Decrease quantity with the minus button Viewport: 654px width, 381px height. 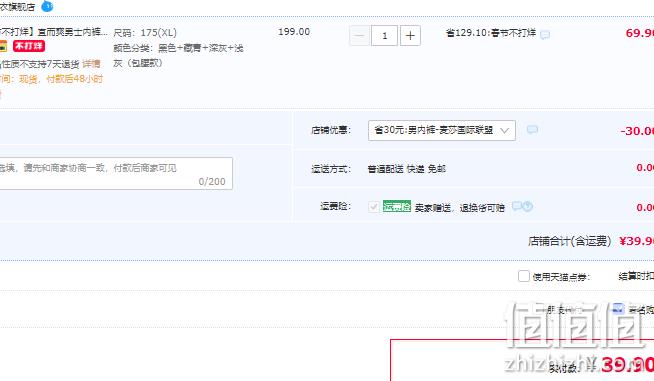pos(359,35)
